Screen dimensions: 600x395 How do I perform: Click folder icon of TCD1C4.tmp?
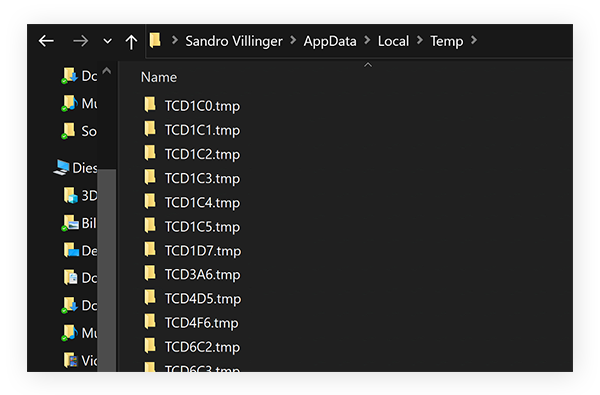click(150, 201)
